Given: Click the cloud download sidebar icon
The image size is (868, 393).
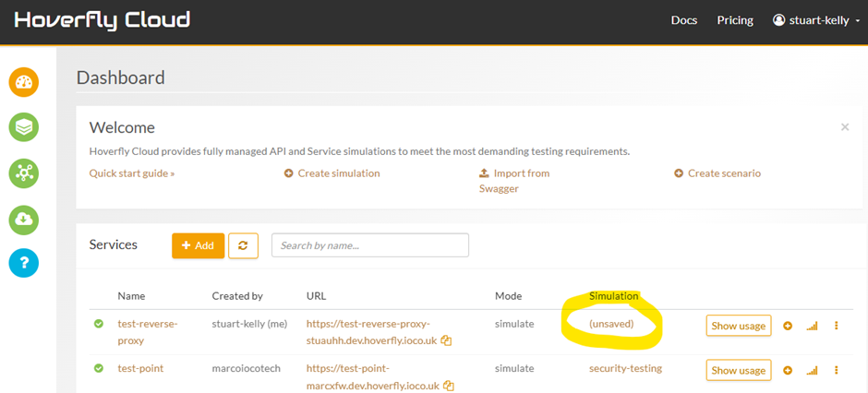Looking at the screenshot, I should coord(24,219).
